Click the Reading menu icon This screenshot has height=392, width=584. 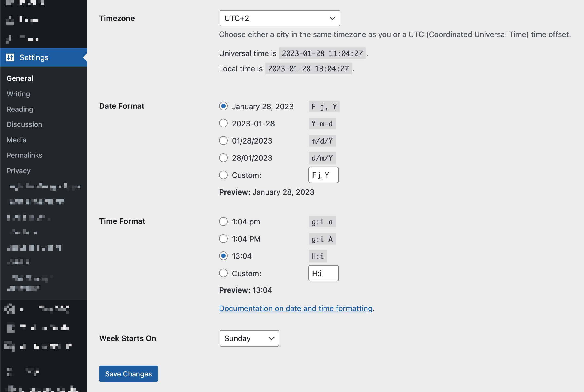(x=20, y=109)
